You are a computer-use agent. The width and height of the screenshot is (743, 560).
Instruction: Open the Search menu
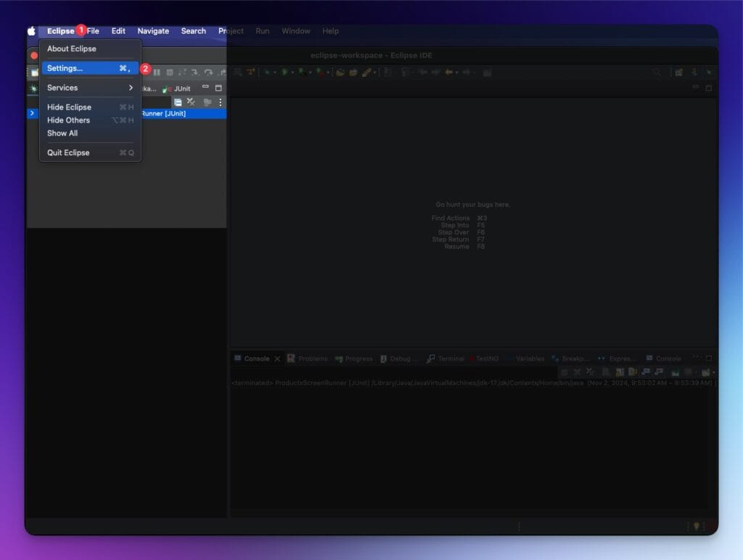(193, 30)
